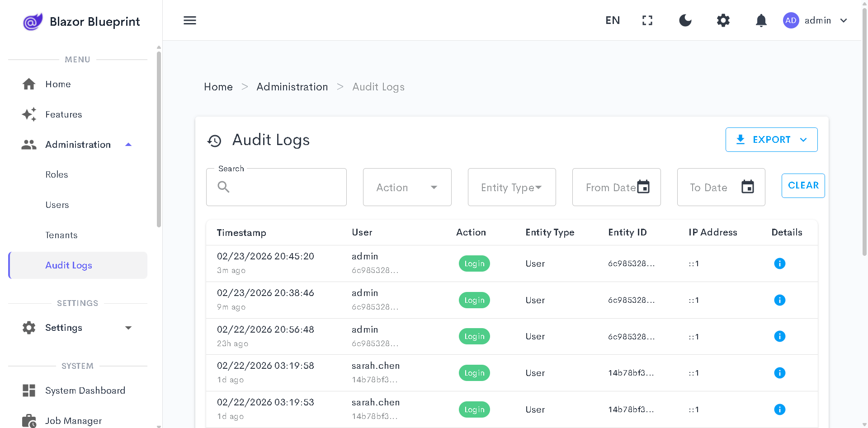Click the System Dashboard icon
This screenshot has height=428, width=868.
(28, 390)
